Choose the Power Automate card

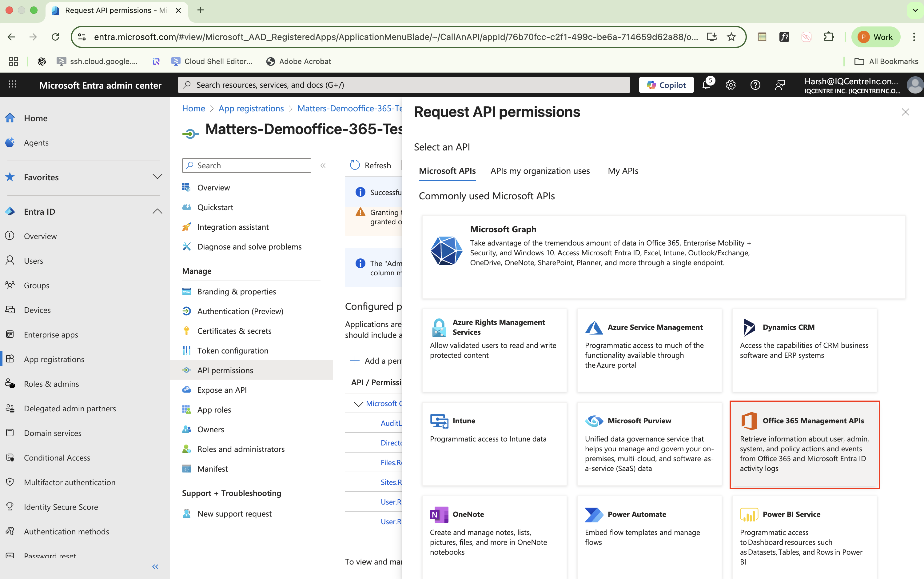click(x=649, y=537)
